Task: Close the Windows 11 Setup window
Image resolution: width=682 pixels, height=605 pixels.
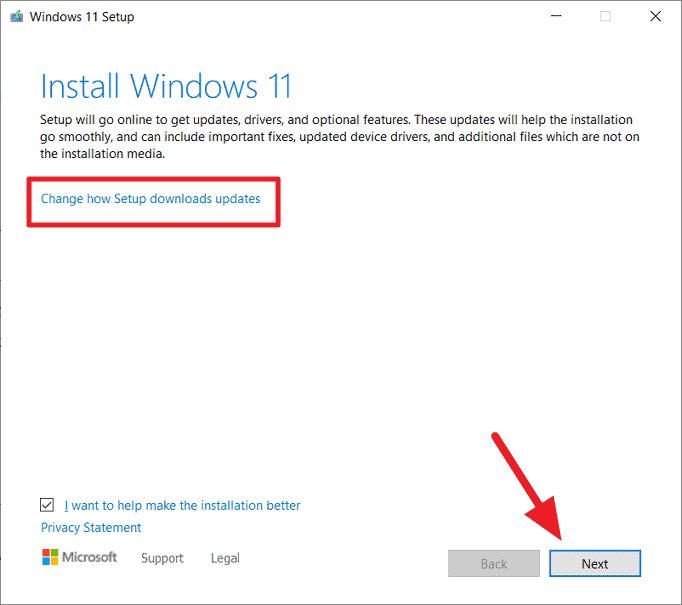Action: (x=655, y=16)
